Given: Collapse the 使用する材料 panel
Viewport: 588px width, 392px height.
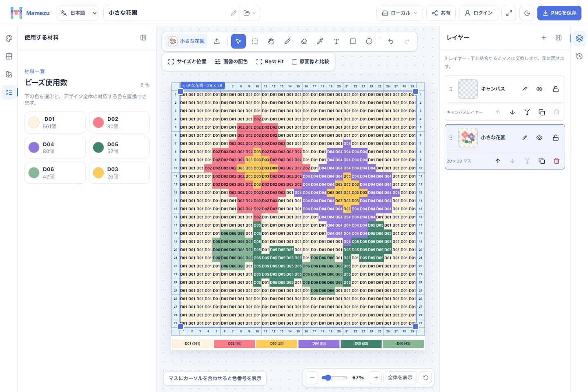Looking at the screenshot, I should point(143,38).
